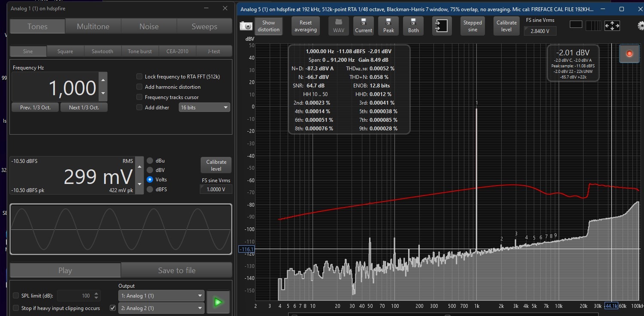Click the red RTA record button
This screenshot has height=316, width=644.
point(629,54)
